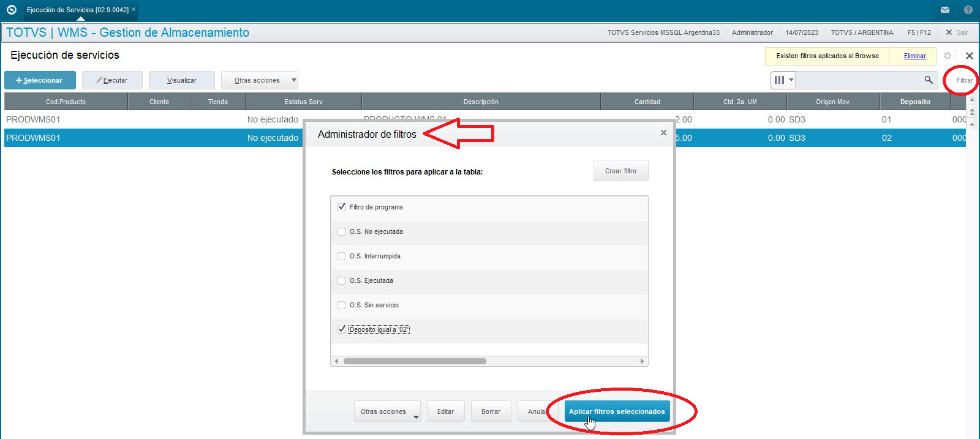Sort by Cod.Producto column header

tap(66, 102)
